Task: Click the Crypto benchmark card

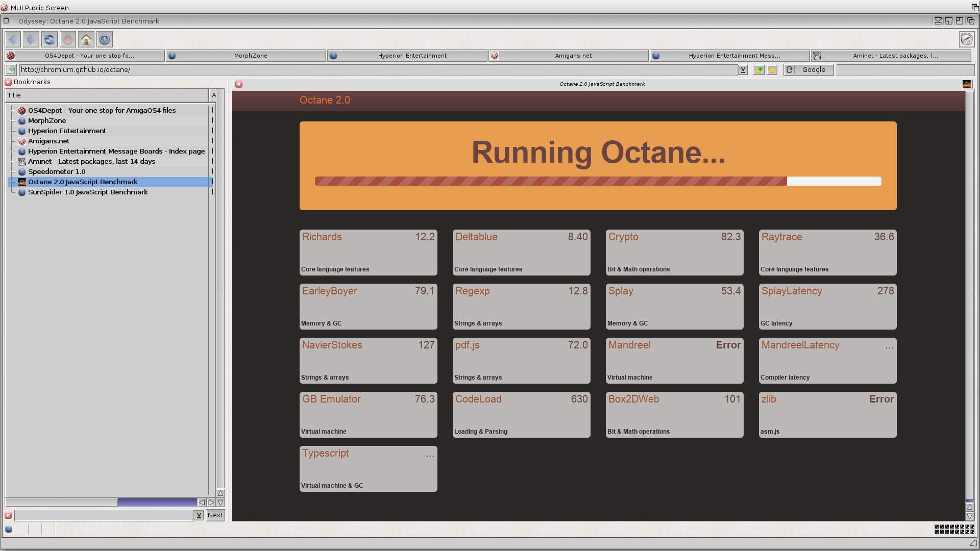Action: coord(674,252)
